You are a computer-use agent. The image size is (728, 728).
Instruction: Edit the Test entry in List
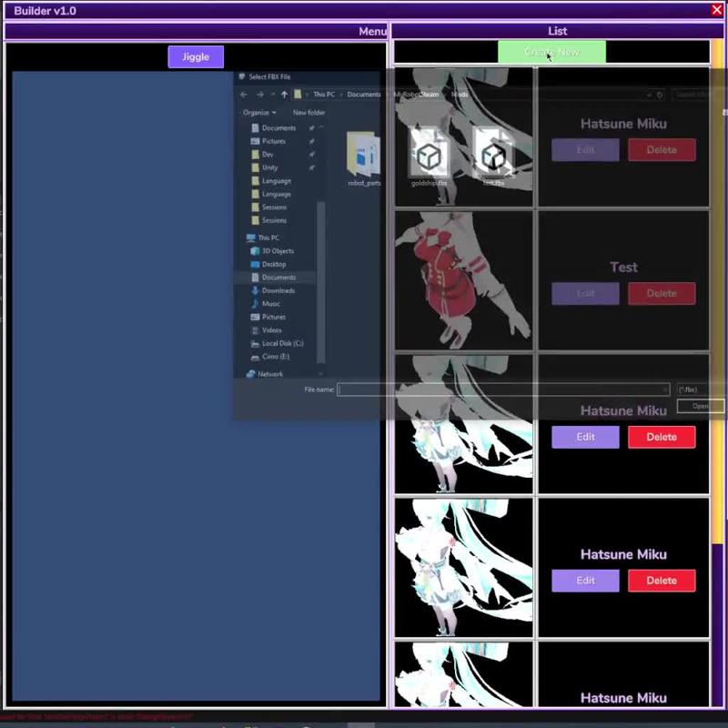(x=585, y=293)
